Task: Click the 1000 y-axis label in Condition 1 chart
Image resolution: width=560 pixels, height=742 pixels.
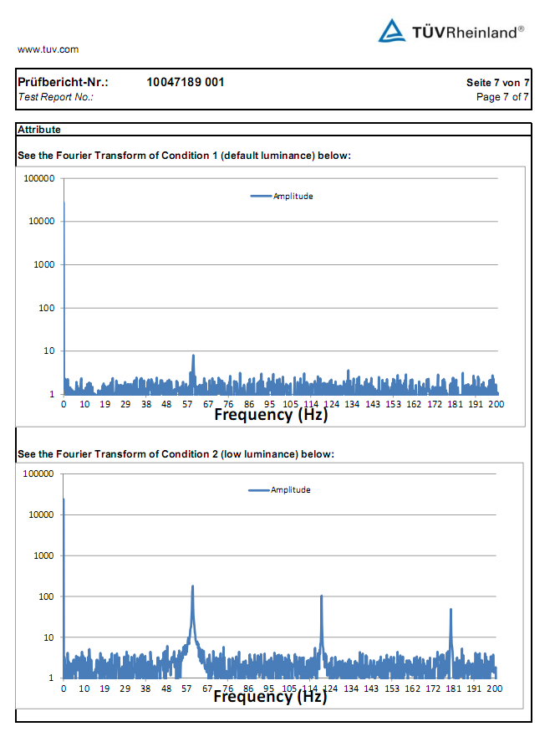Action: [44, 264]
